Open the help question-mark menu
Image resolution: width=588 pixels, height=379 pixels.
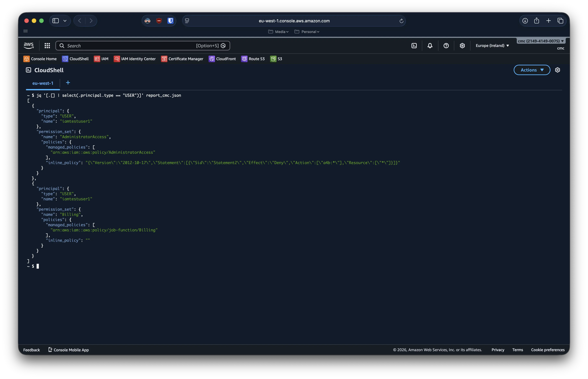pyautogui.click(x=446, y=45)
